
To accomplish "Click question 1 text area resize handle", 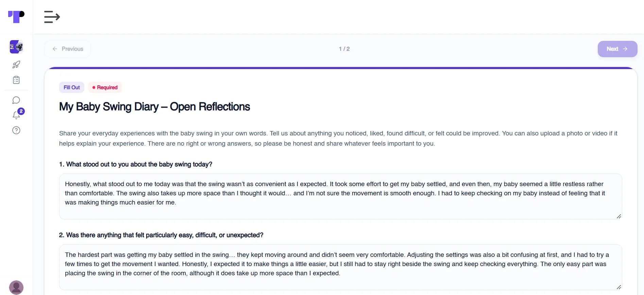I will point(619,216).
